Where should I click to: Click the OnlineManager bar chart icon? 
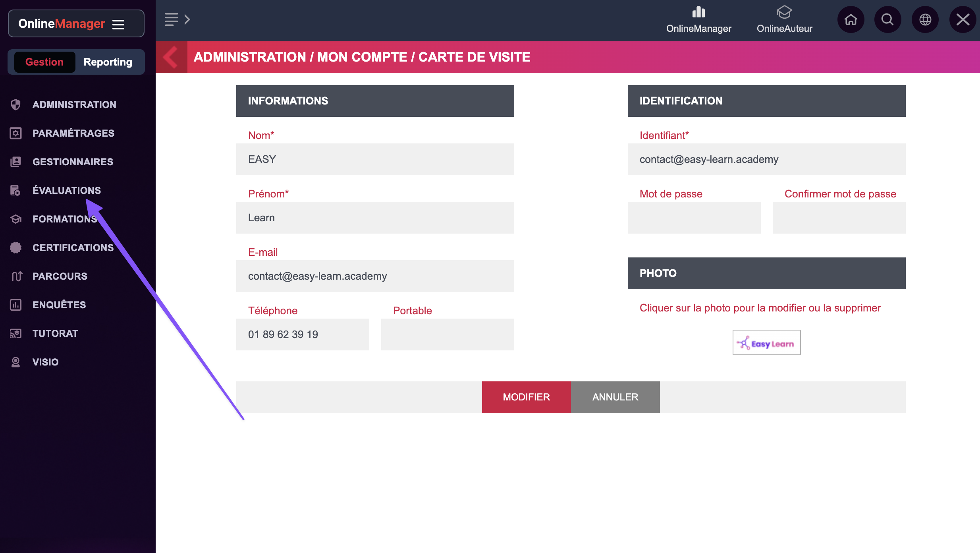click(x=698, y=12)
